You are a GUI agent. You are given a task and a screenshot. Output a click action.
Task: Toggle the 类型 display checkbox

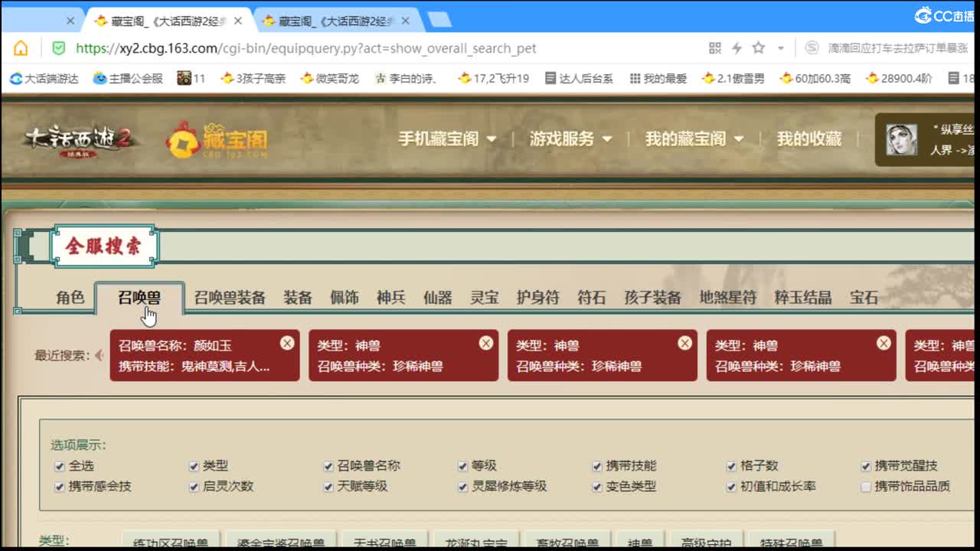(194, 466)
